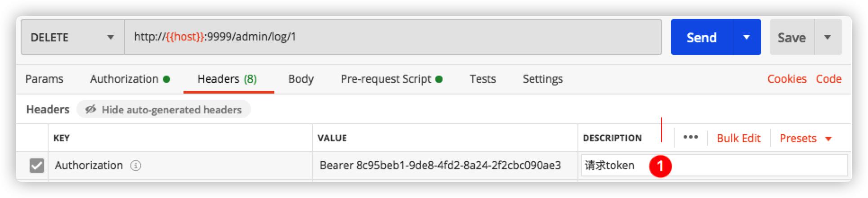This screenshot has width=868, height=198.
Task: Open the Authorization tab
Action: (x=130, y=79)
